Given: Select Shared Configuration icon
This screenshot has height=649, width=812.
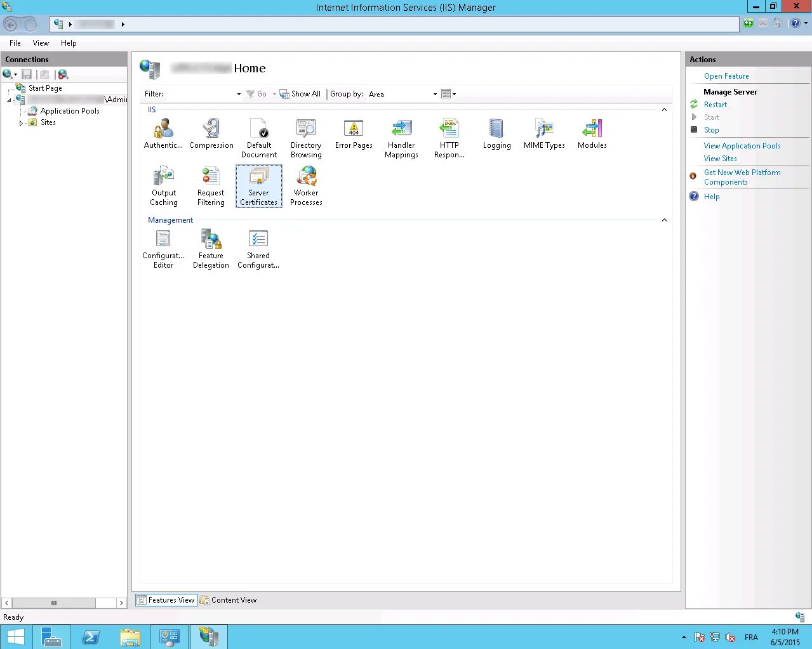Looking at the screenshot, I should pos(258,249).
